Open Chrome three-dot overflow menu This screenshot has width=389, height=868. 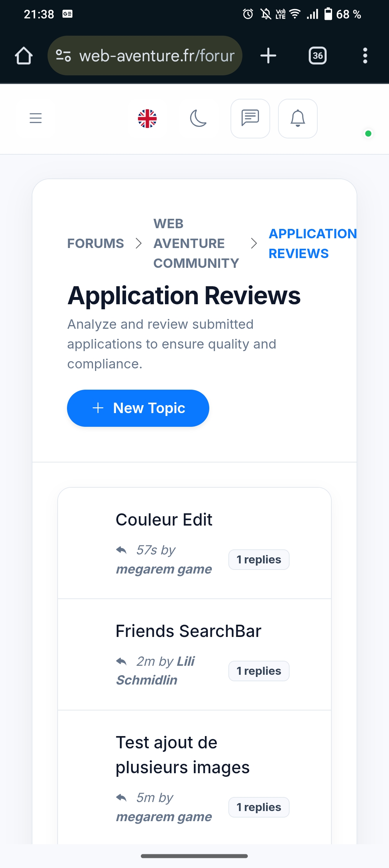click(365, 56)
